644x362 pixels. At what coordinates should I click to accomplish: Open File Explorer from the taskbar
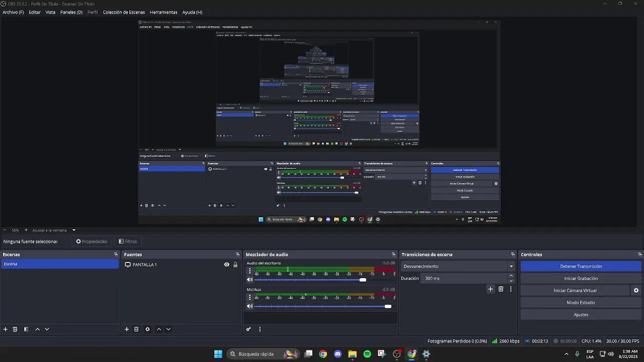point(352,354)
